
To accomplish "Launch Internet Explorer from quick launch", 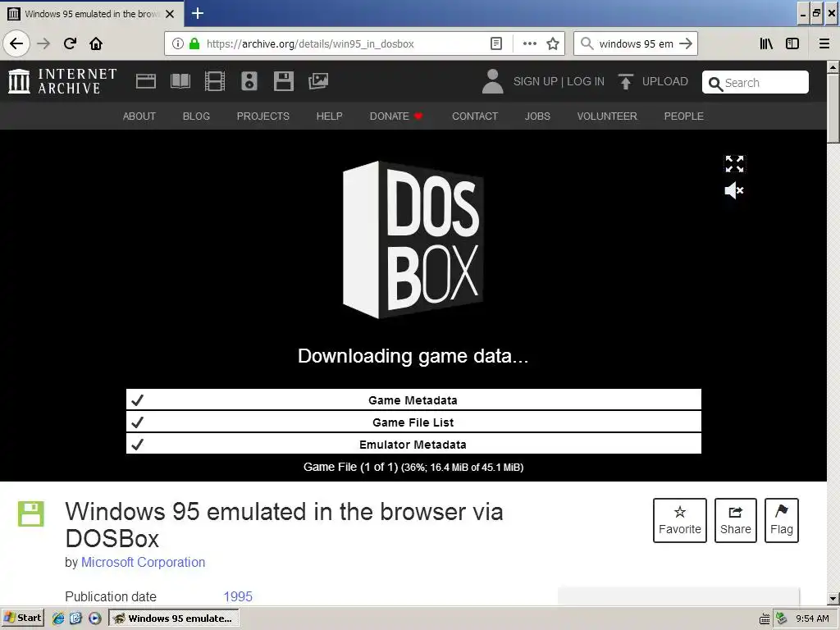I will [x=58, y=619].
